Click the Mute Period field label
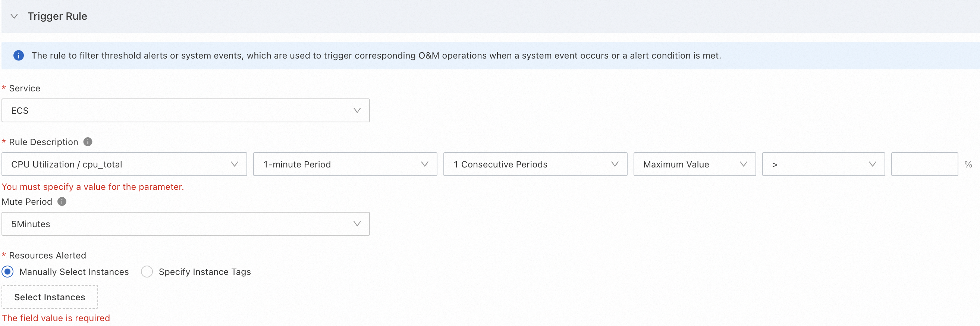 [27, 202]
